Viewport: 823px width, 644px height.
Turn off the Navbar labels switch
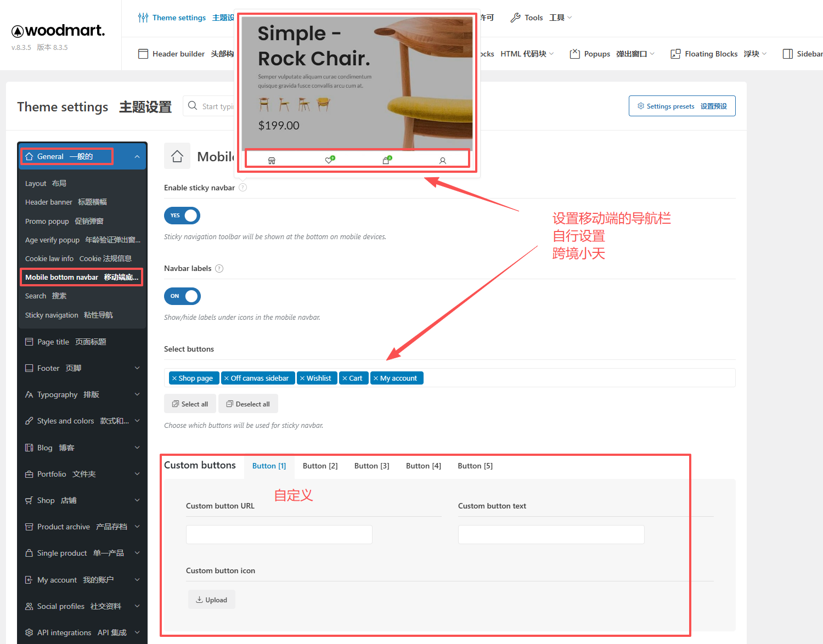[182, 296]
